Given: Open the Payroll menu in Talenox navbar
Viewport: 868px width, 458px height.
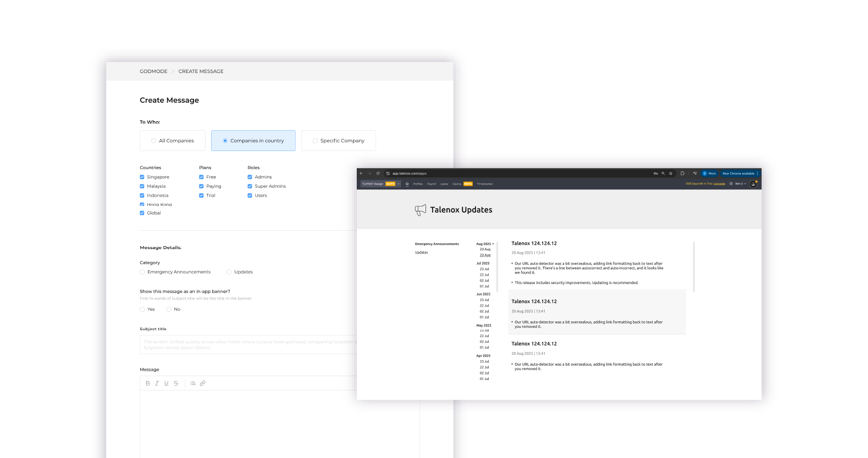Looking at the screenshot, I should click(x=432, y=184).
